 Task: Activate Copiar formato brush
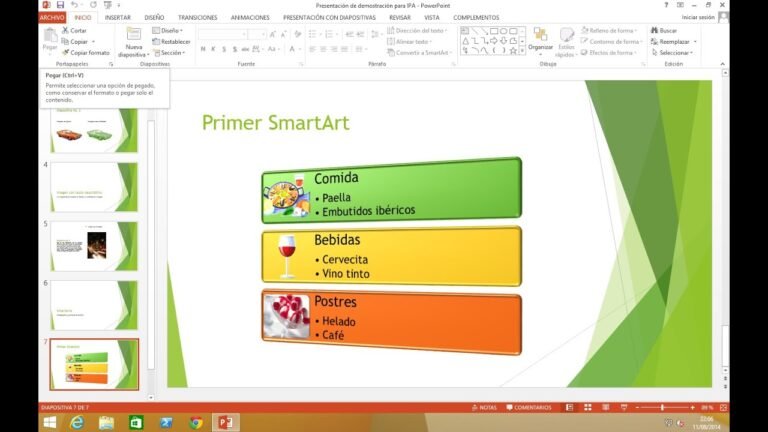pos(86,52)
